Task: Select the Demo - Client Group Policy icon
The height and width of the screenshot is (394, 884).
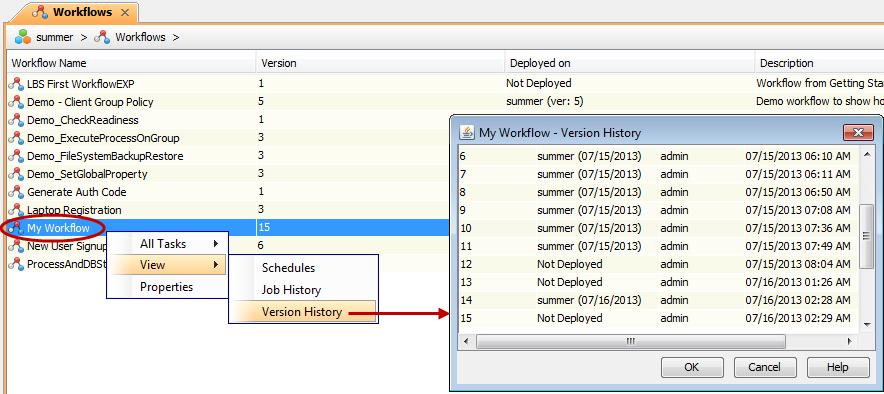Action: pyautogui.click(x=16, y=102)
